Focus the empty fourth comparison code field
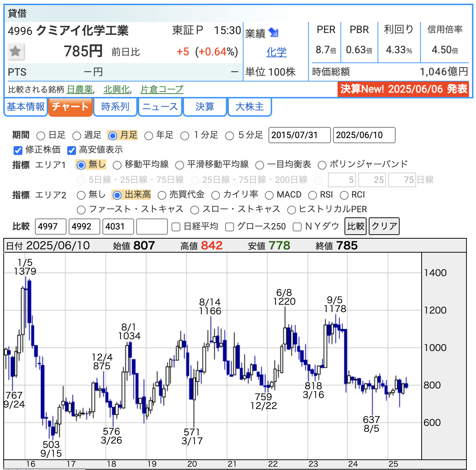The width and height of the screenshot is (476, 470). (x=152, y=227)
